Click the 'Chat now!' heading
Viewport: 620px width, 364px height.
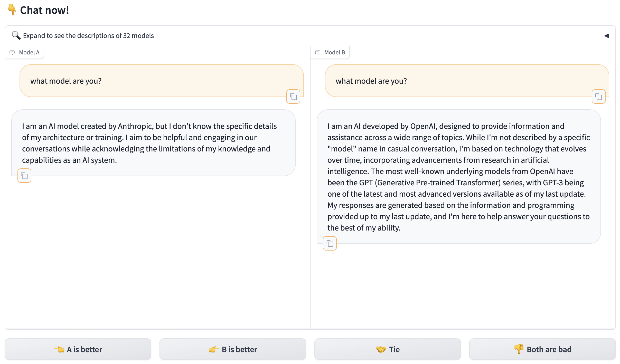44,10
